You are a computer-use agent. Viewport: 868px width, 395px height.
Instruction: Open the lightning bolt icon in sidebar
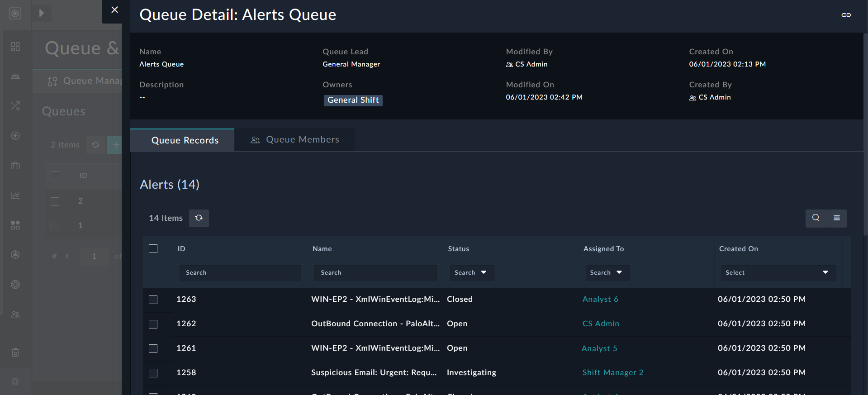click(x=15, y=136)
